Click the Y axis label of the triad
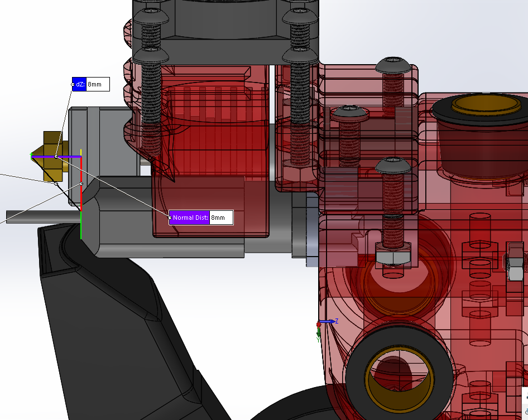The height and width of the screenshot is (420, 528). [x=318, y=340]
